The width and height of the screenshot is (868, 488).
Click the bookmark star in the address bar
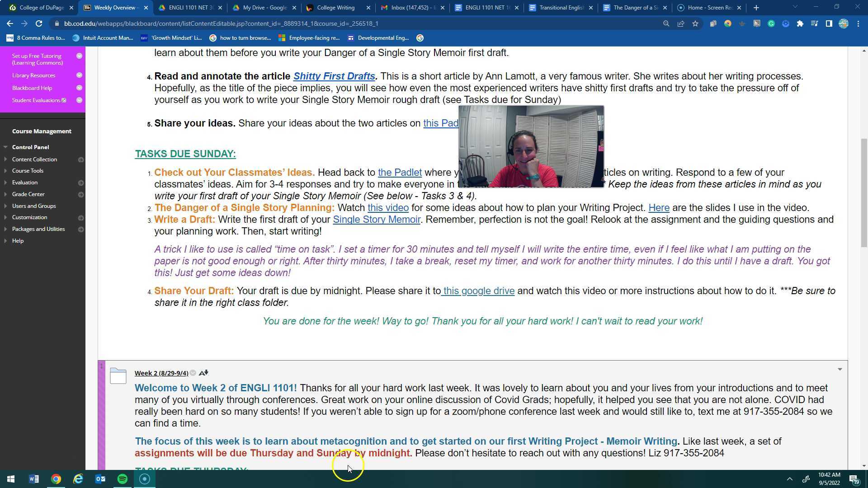(x=695, y=23)
